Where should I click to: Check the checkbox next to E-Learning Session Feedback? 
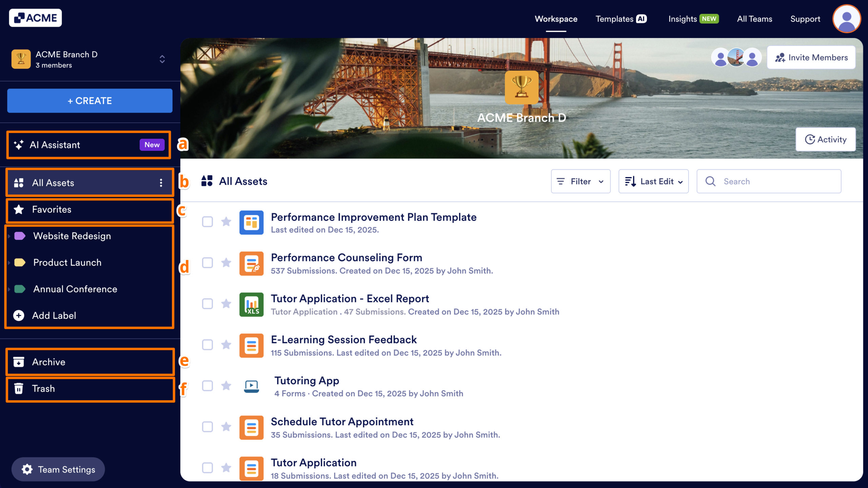[x=207, y=345]
